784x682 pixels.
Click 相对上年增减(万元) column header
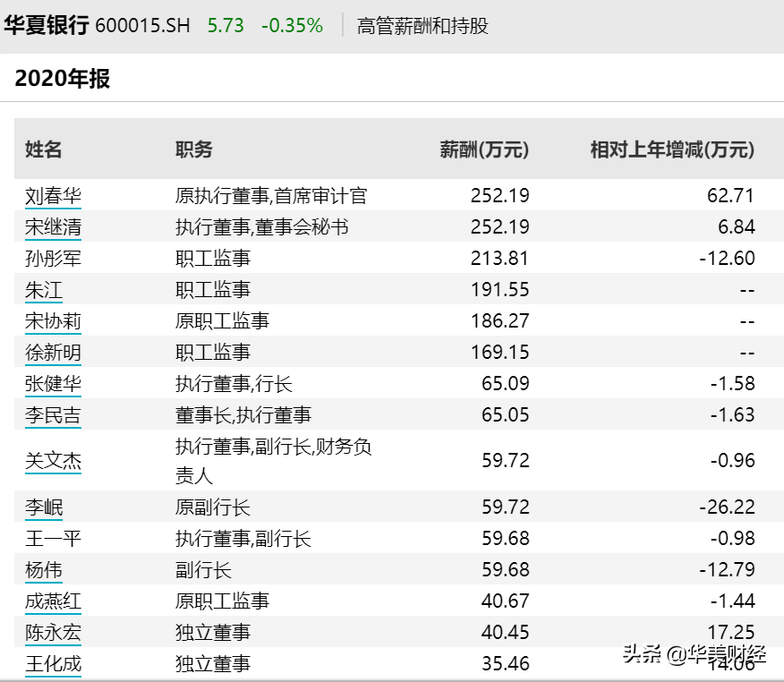(x=672, y=149)
